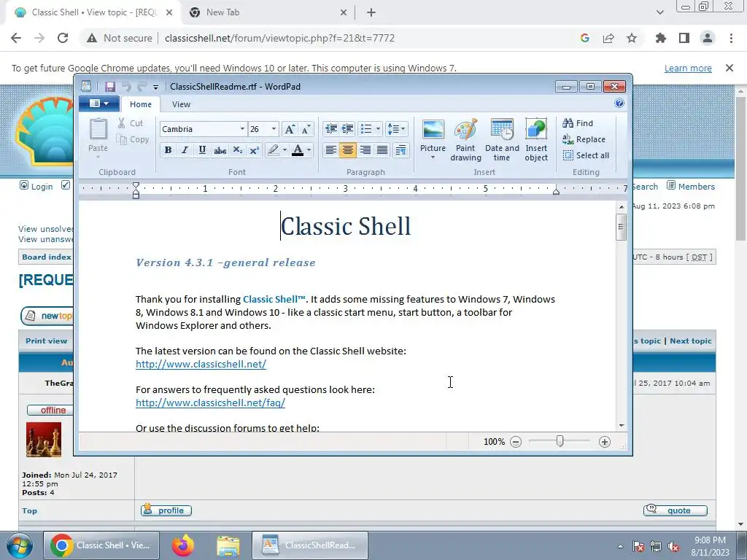Justify the paragraph text
The height and width of the screenshot is (560, 747).
(x=382, y=150)
